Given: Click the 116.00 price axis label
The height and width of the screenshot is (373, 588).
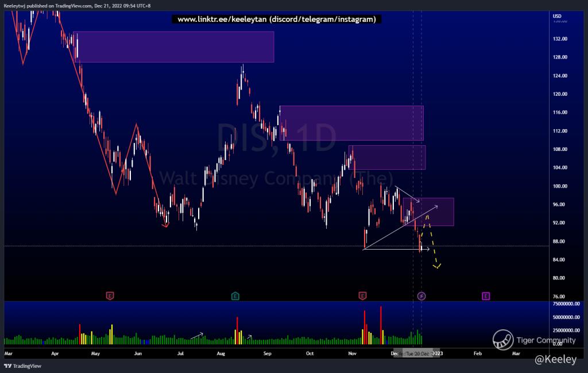Looking at the screenshot, I should click(x=560, y=112).
